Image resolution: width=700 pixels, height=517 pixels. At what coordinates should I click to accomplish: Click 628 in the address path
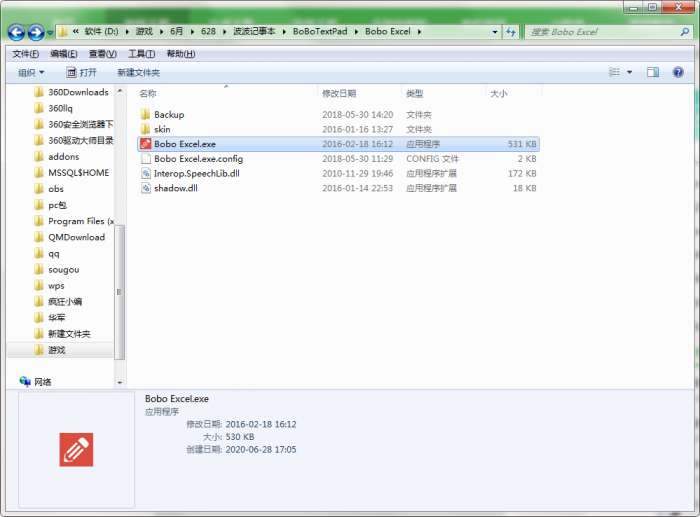click(x=208, y=32)
